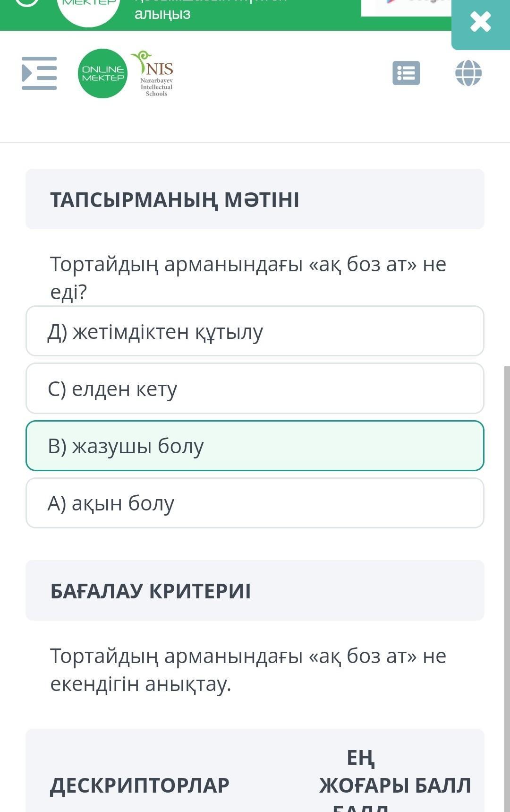Click the Online Mektep logo in the top banner

pos(89,10)
